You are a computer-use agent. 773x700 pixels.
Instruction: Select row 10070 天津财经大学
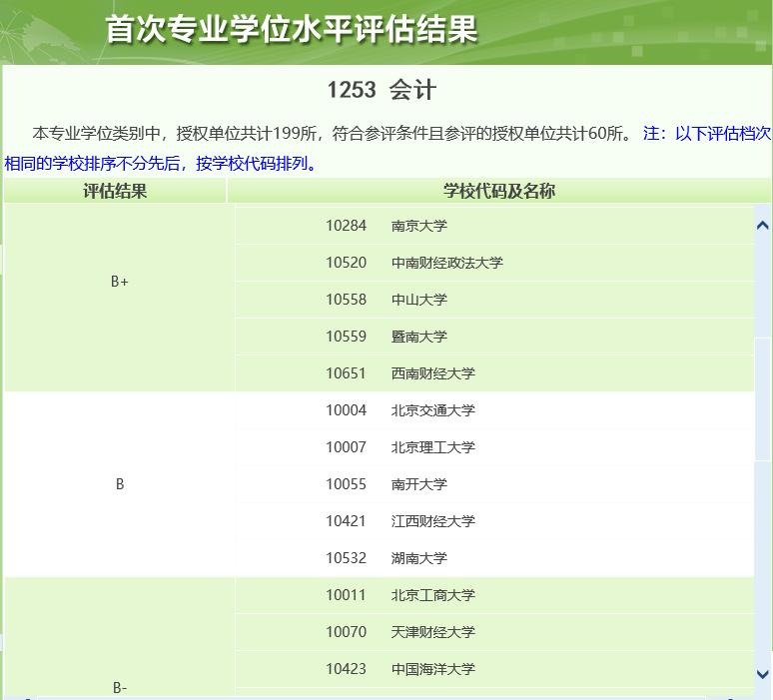(x=494, y=632)
